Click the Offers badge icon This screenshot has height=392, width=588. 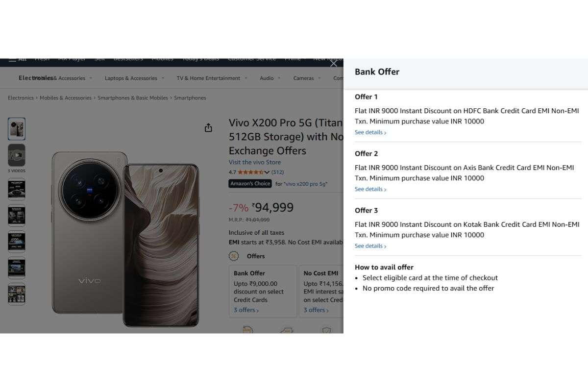233,256
